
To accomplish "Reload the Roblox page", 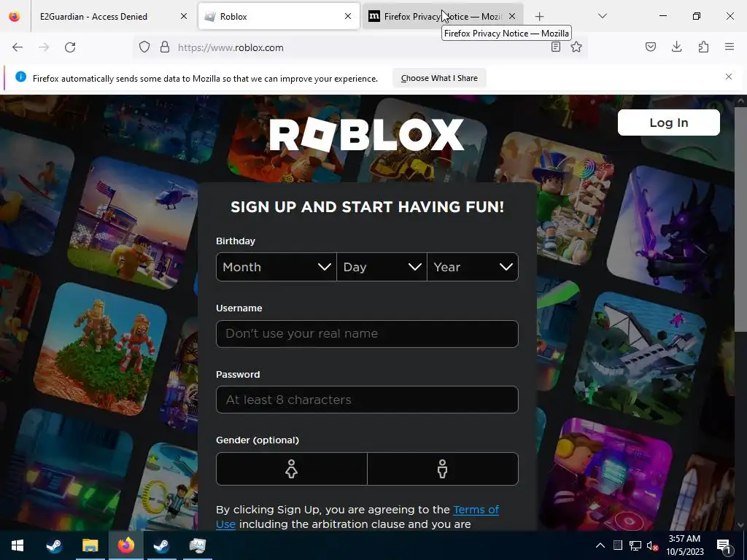I will pyautogui.click(x=70, y=47).
